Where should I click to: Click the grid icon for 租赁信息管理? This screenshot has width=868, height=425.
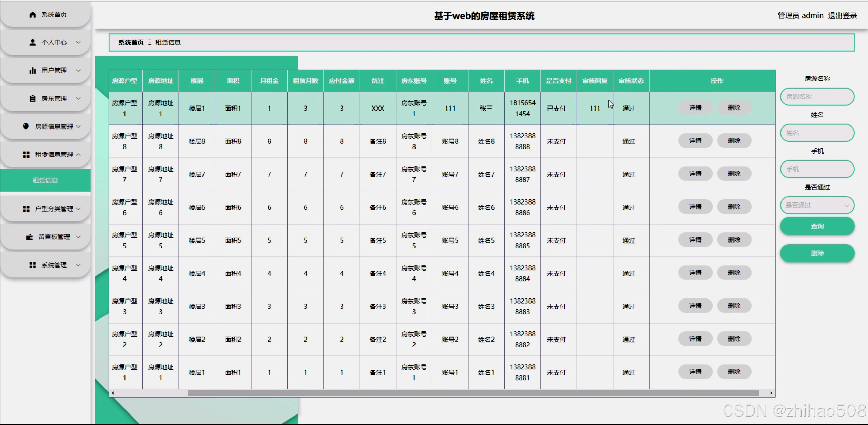coord(26,155)
